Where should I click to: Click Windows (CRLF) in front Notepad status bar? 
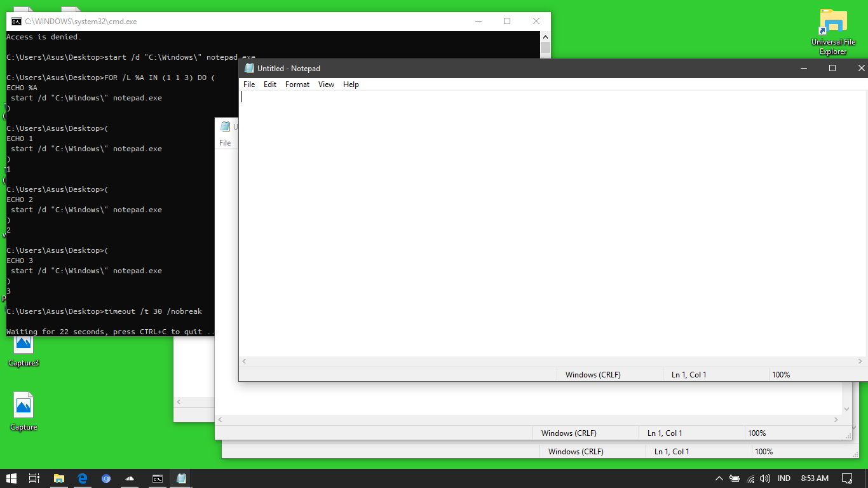pos(593,375)
